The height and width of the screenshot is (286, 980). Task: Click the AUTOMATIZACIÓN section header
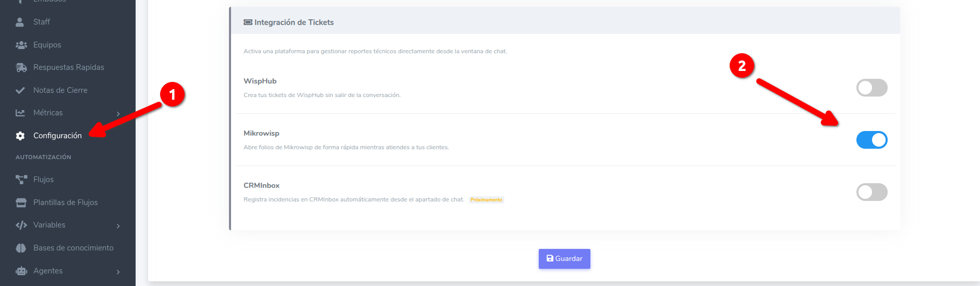pyautogui.click(x=43, y=157)
